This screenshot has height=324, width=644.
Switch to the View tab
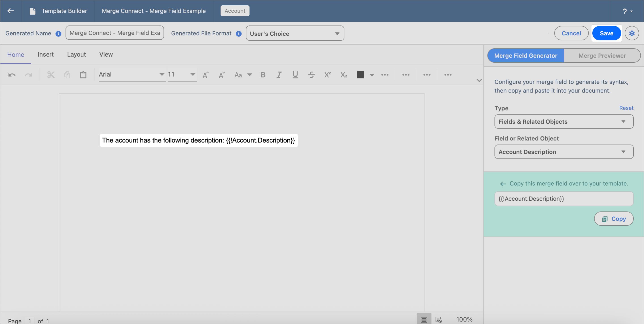[x=106, y=55]
